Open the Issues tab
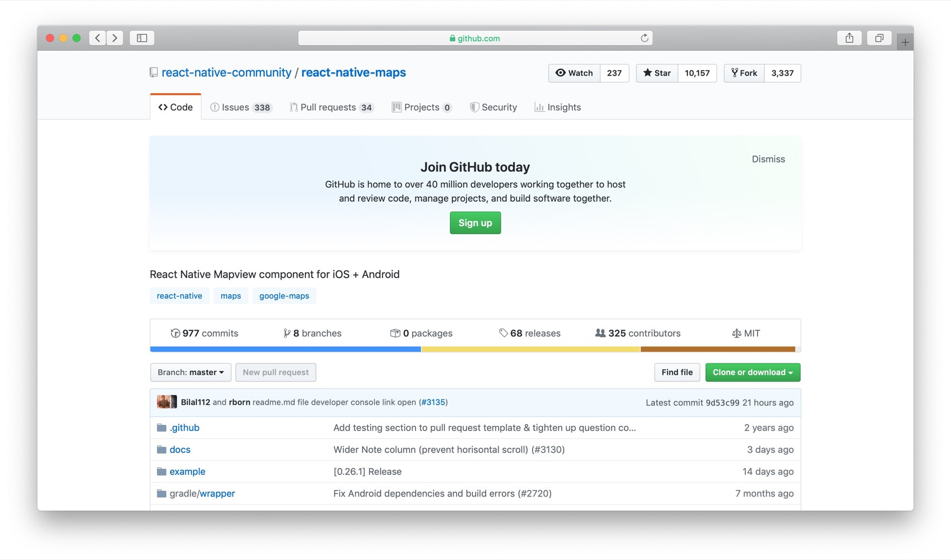 click(241, 107)
